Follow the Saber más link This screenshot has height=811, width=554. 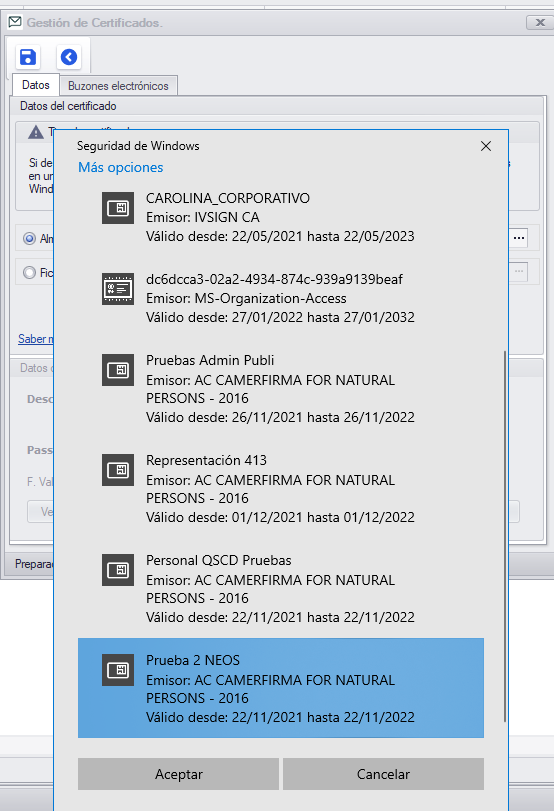(x=36, y=339)
